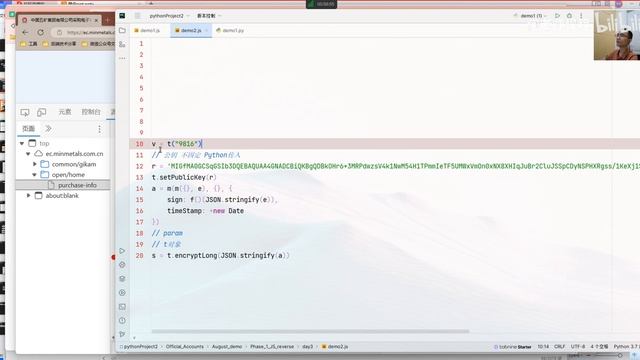Close the demo2.js editor tab
640x360 pixels.
pyautogui.click(x=207, y=31)
